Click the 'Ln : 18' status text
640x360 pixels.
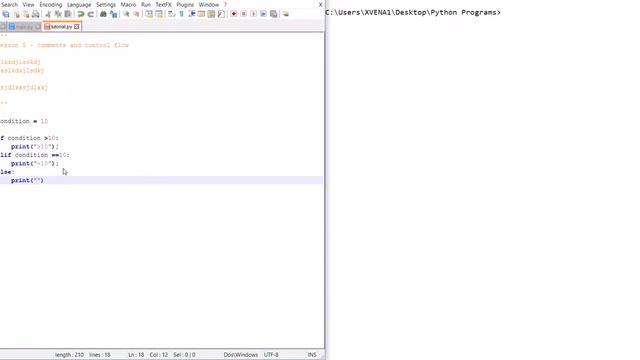pos(136,355)
